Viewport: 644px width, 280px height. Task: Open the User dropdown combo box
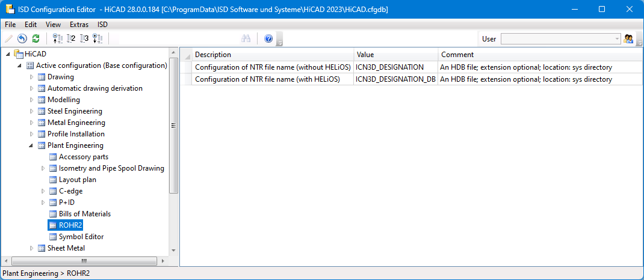[x=617, y=39]
